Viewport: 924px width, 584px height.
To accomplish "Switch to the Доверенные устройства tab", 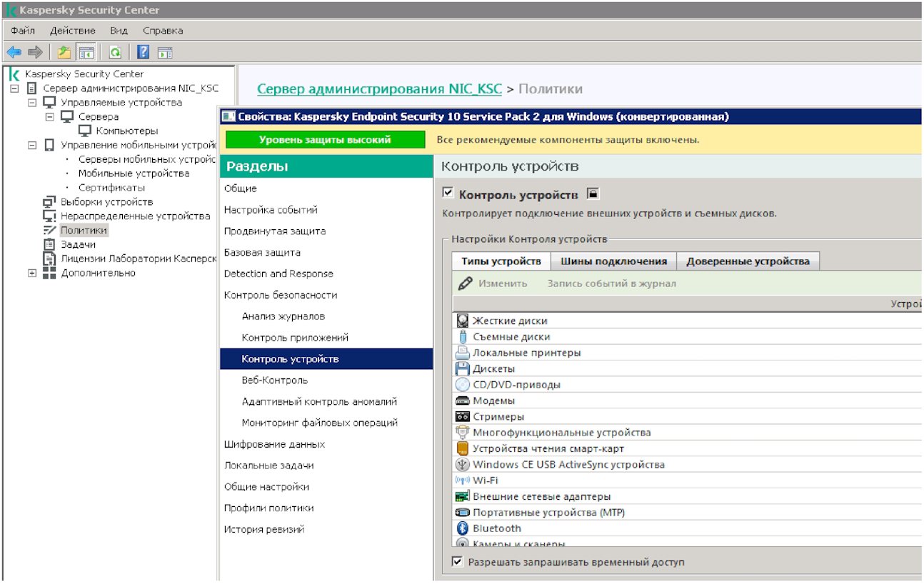I will tap(748, 261).
